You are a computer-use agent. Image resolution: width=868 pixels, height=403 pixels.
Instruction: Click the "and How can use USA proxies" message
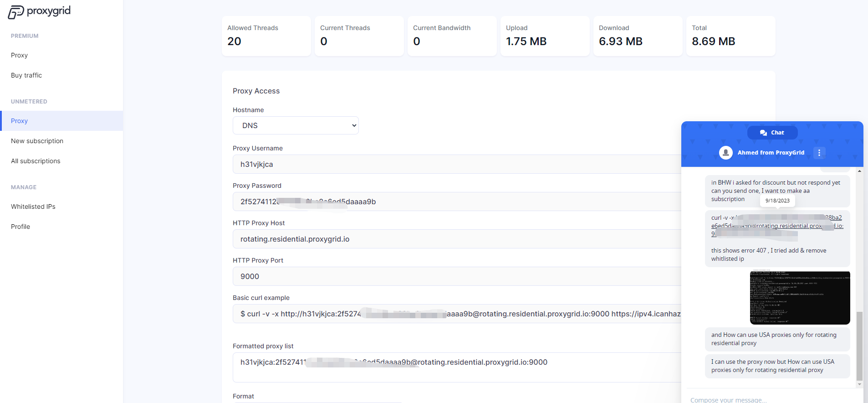(x=777, y=339)
